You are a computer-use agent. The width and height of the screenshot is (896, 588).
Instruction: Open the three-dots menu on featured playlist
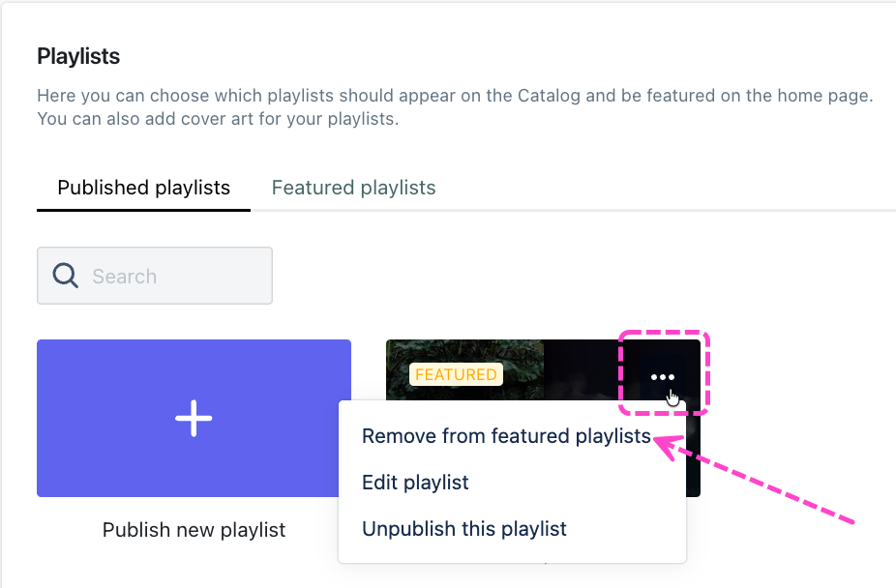pos(662,377)
